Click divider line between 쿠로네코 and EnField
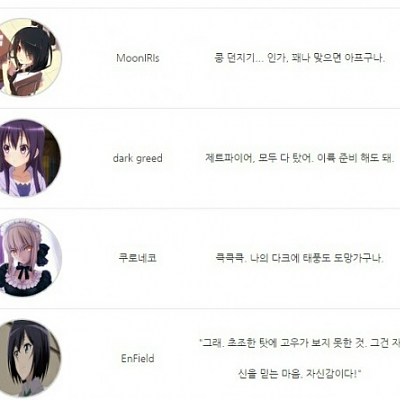 pos(200,308)
